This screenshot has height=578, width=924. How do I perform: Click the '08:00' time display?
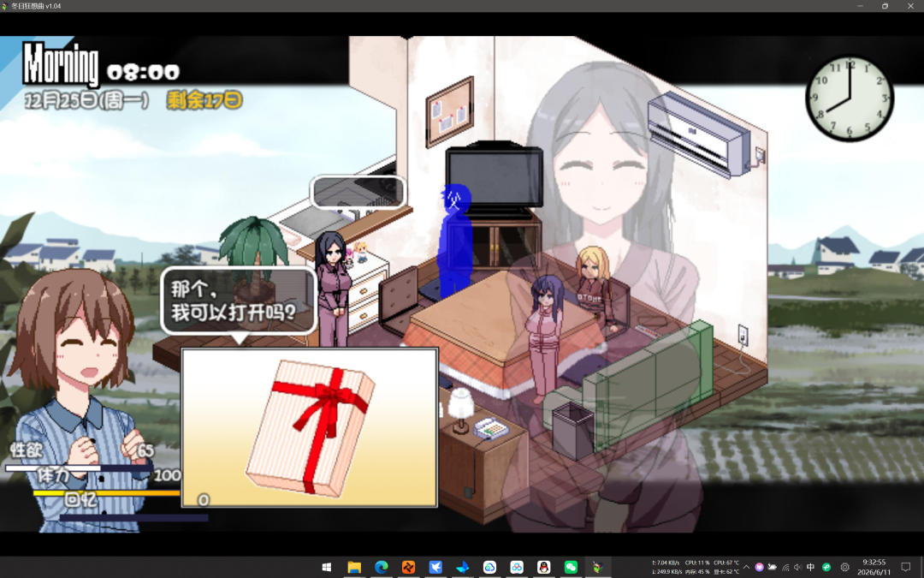click(x=143, y=73)
